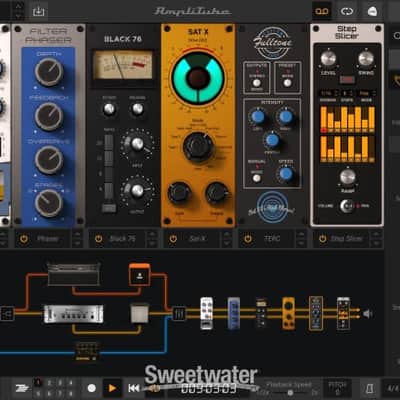Click the Sat X slot name label
Viewport: 400px width, 400px height.
pos(197,239)
